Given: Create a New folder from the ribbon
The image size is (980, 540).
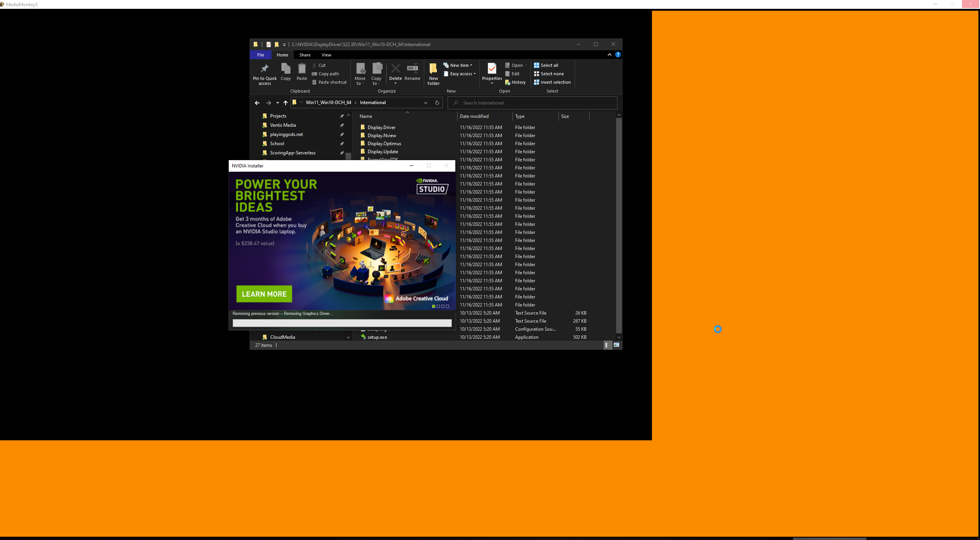Looking at the screenshot, I should [433, 69].
